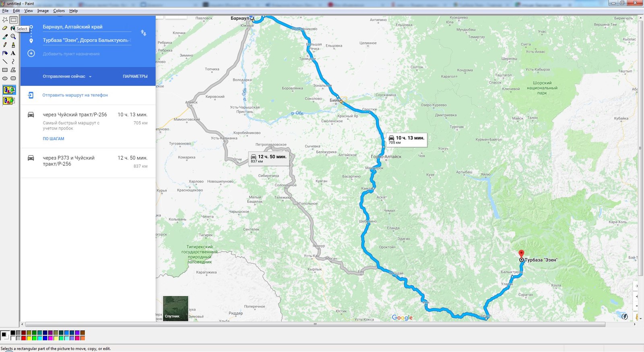Choose the rectangular Select tool
This screenshot has width=644, height=352.
(x=13, y=20)
